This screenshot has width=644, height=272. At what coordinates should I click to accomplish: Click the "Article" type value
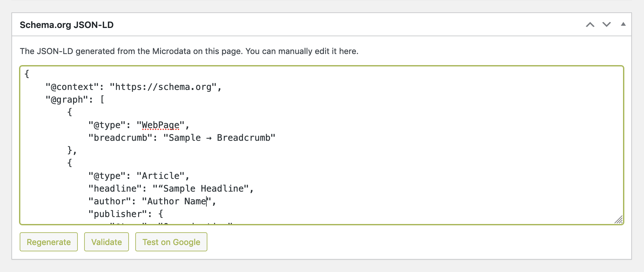tap(160, 176)
